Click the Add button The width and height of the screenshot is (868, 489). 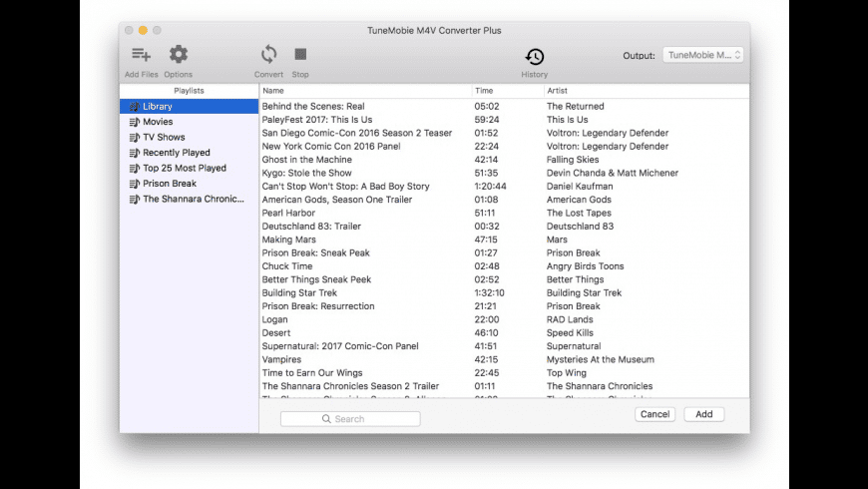704,414
